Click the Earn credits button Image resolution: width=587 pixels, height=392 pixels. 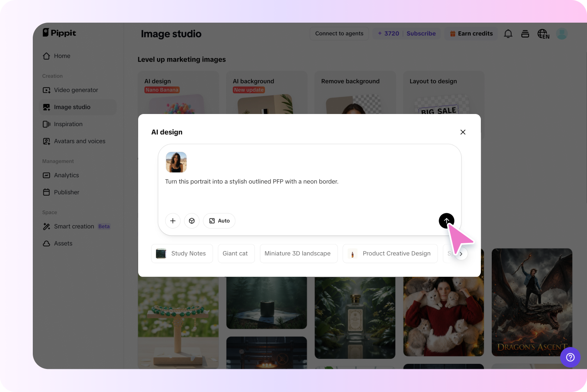tap(471, 34)
